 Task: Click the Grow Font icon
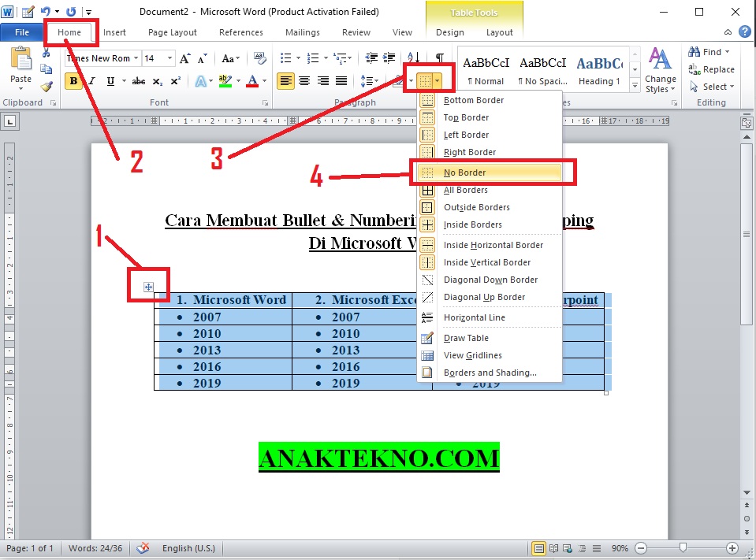point(185,59)
